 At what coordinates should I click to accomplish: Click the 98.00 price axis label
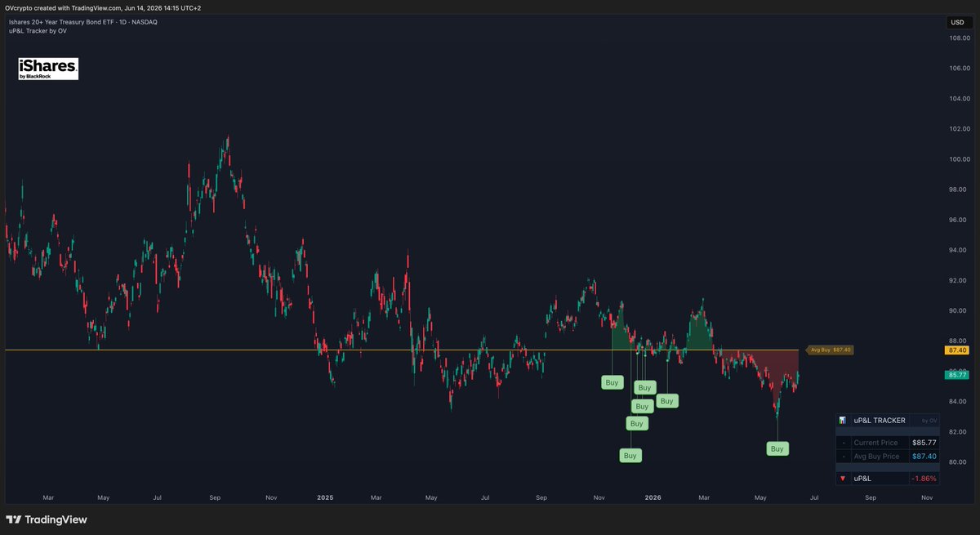[960, 189]
